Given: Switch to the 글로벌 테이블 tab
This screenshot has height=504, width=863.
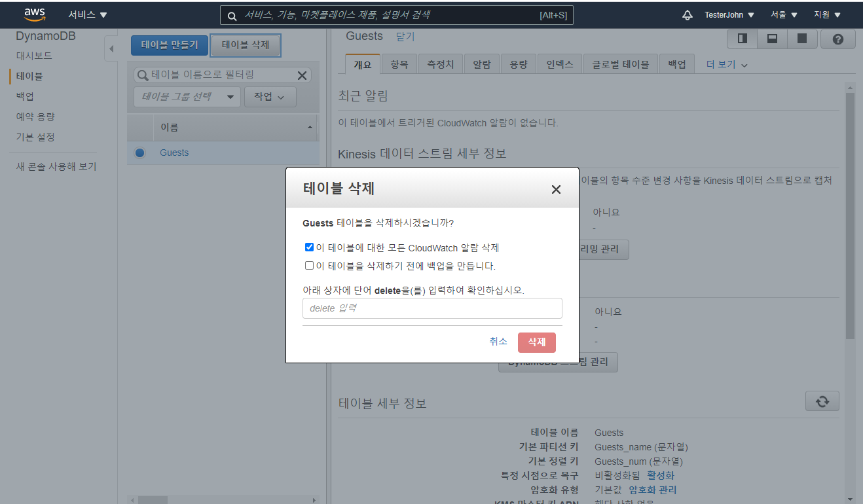Looking at the screenshot, I should click(620, 64).
